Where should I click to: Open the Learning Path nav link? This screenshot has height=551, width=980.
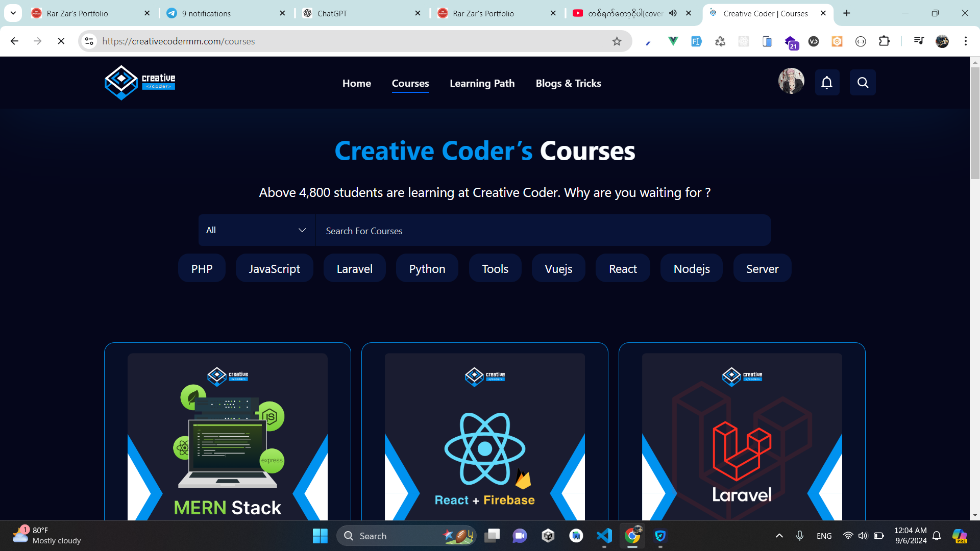point(482,83)
